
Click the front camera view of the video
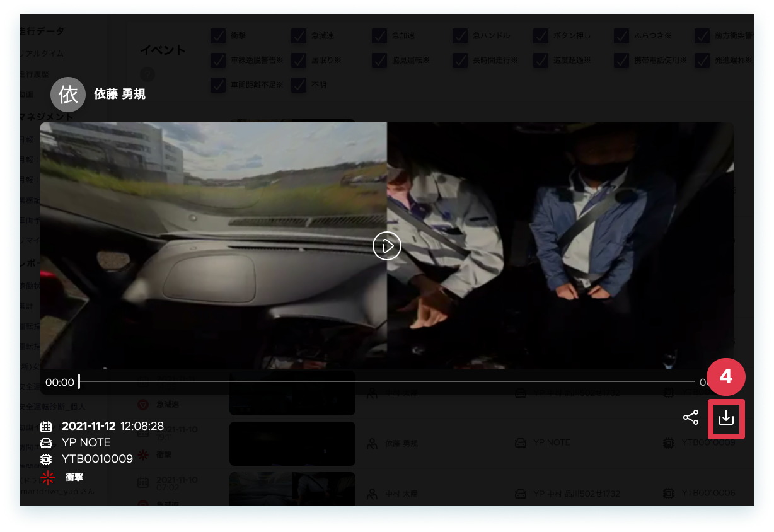point(214,246)
